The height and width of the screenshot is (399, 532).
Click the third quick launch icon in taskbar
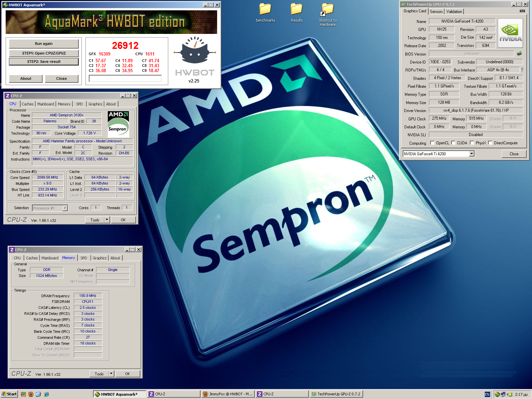tap(39, 394)
